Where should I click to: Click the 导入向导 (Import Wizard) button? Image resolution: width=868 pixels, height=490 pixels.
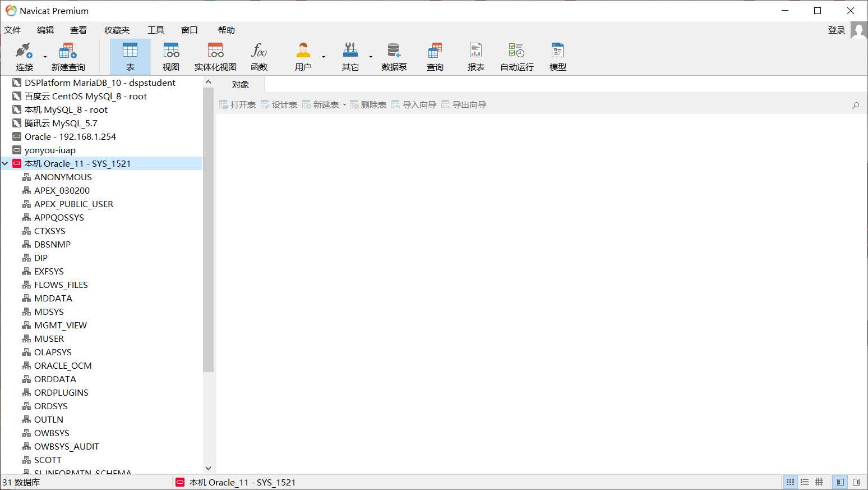[x=414, y=105]
